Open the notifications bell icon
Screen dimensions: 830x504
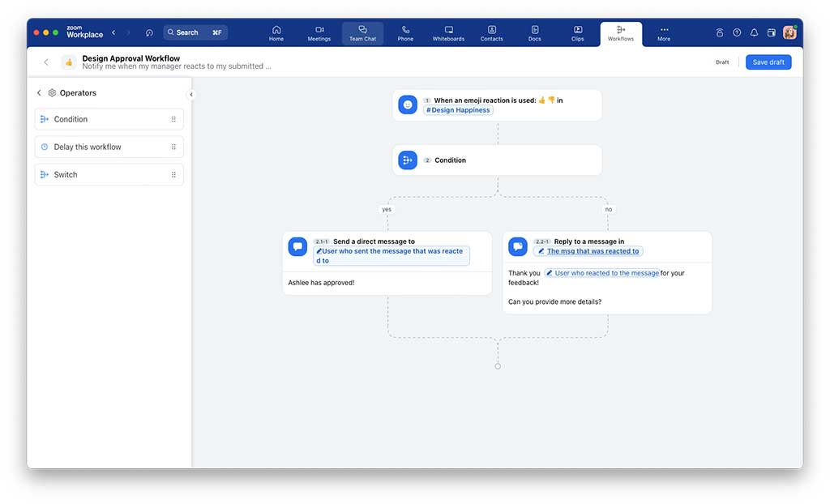(754, 32)
